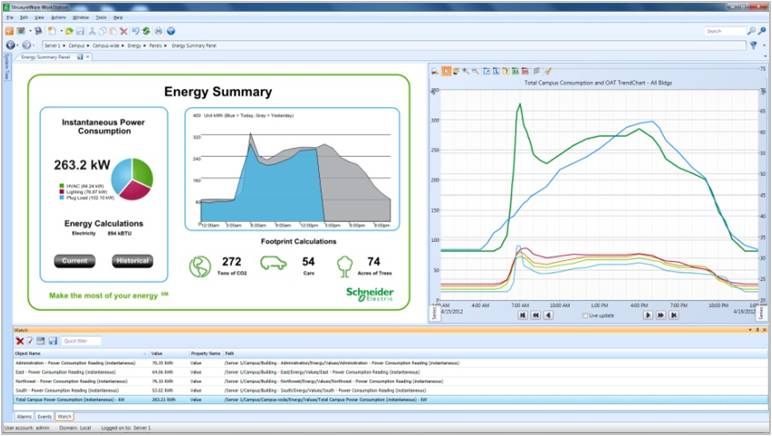Click the magnifier icon beside Search box
The height and width of the screenshot is (436, 772).
751,31
